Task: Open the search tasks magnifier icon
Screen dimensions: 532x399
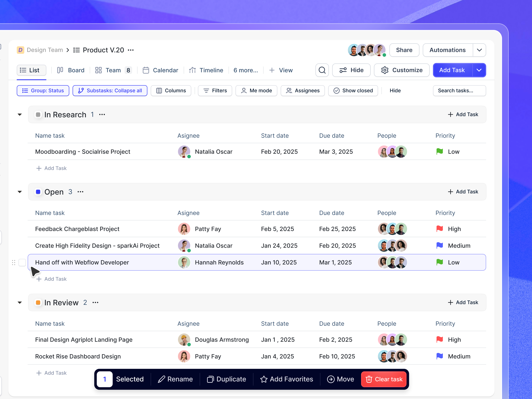Action: (x=322, y=70)
